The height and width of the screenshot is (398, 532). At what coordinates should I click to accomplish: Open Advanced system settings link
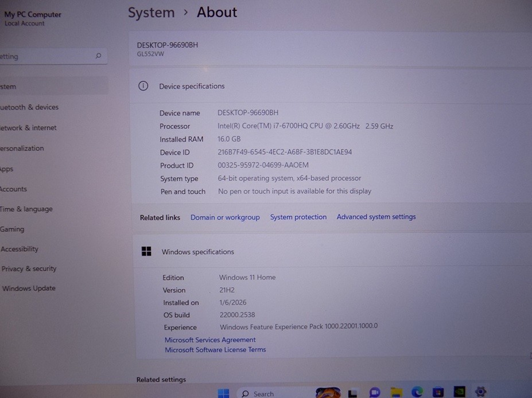point(376,217)
